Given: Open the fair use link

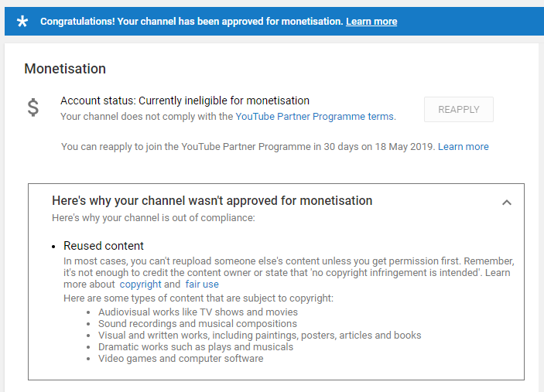Looking at the screenshot, I should click(202, 285).
